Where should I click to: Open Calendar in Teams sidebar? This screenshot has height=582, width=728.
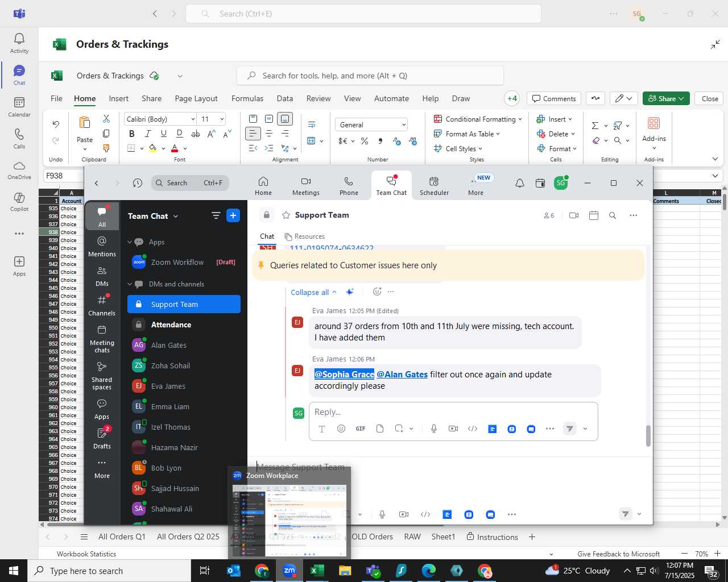pyautogui.click(x=19, y=107)
